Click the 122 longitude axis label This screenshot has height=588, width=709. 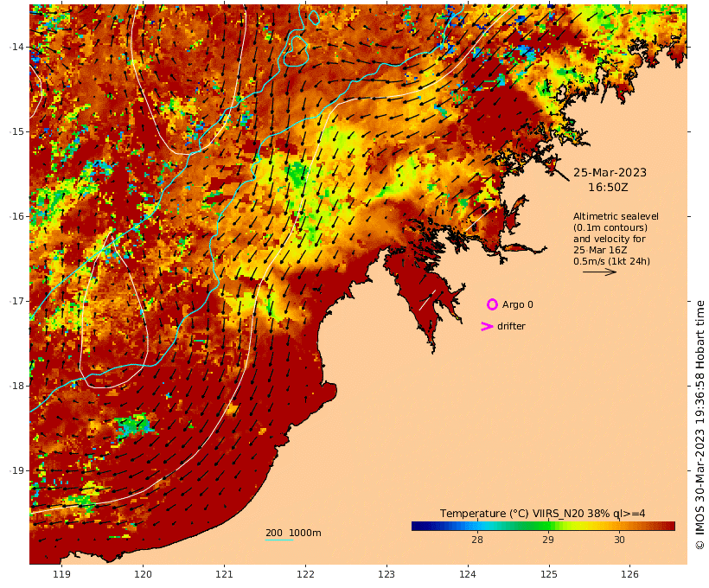click(305, 574)
